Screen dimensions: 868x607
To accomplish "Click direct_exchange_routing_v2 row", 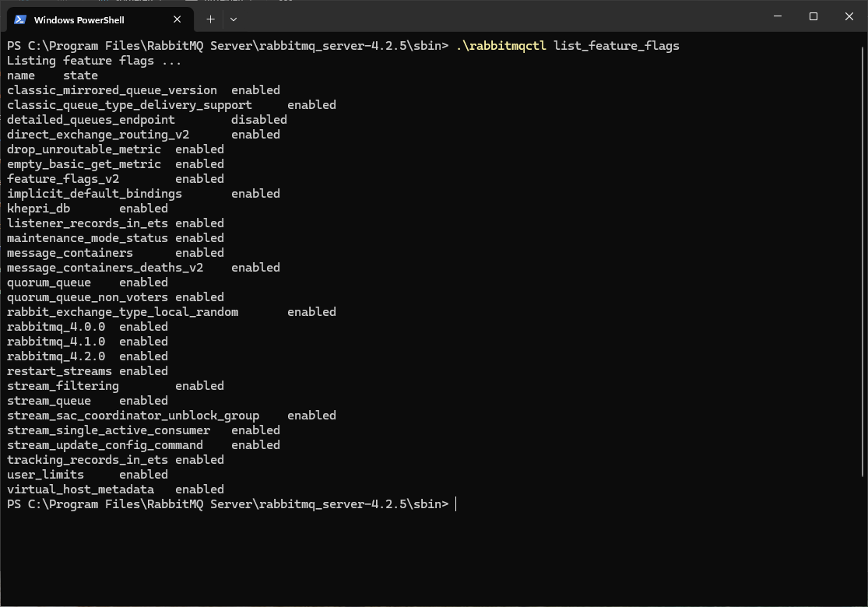I will pyautogui.click(x=143, y=135).
